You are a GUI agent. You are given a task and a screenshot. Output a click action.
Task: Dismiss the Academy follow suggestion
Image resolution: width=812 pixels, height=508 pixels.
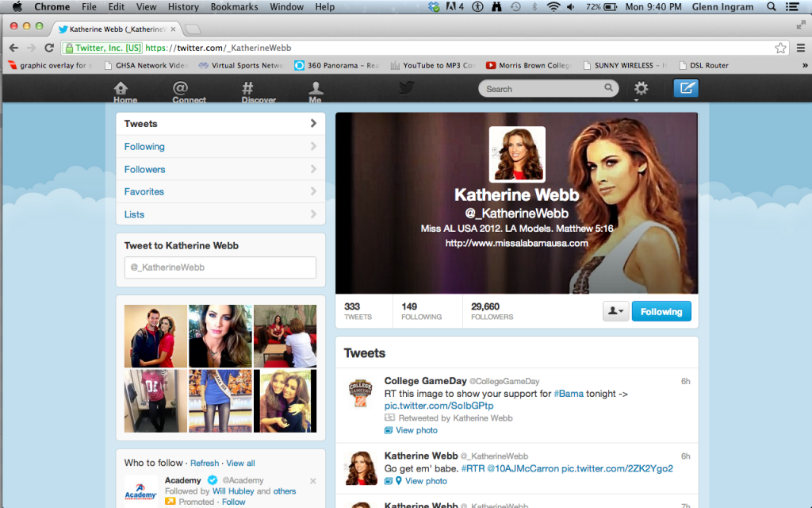click(x=312, y=481)
